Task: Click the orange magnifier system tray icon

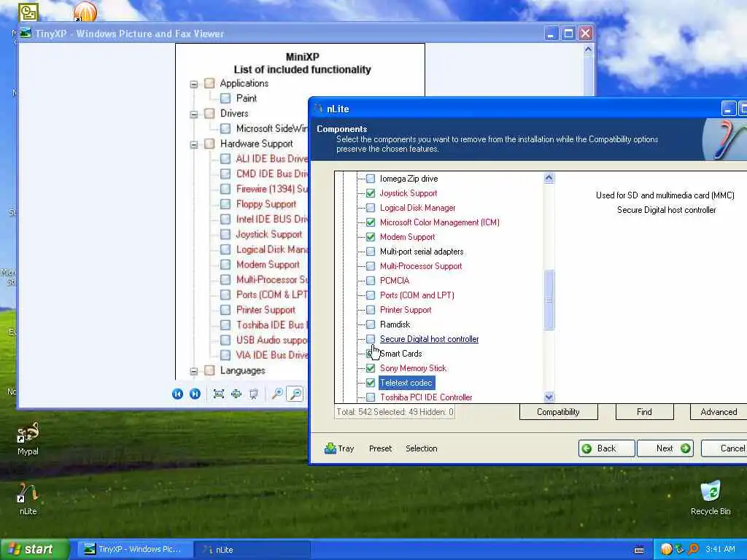Action: (x=693, y=549)
